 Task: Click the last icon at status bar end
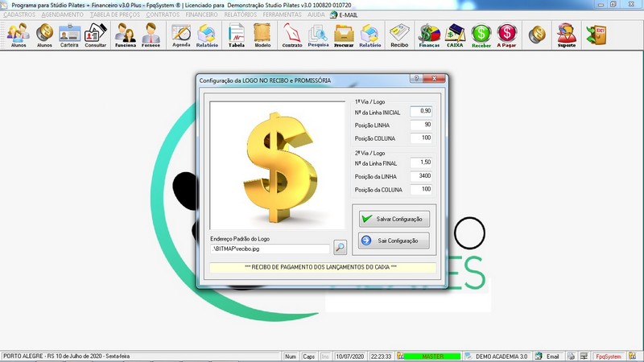pos(633,356)
